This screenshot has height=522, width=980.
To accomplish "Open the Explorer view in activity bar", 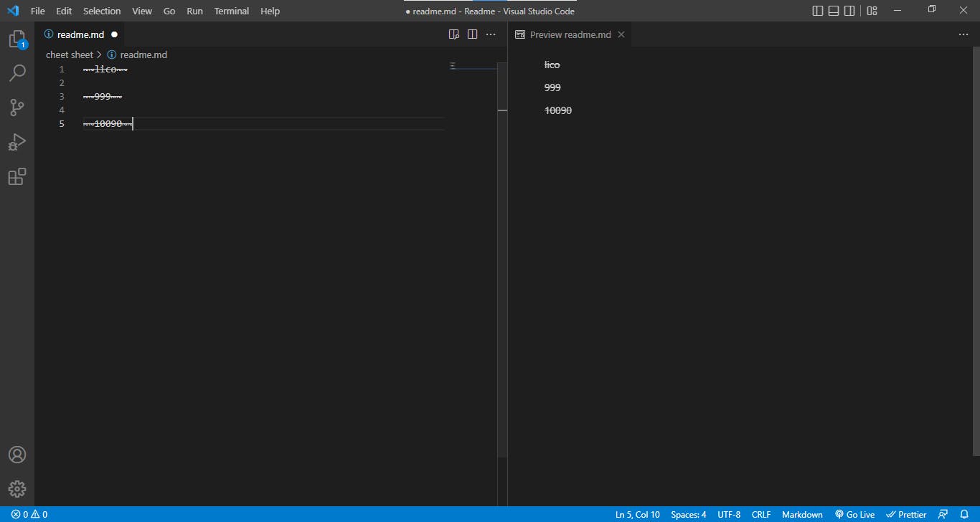I will [17, 39].
